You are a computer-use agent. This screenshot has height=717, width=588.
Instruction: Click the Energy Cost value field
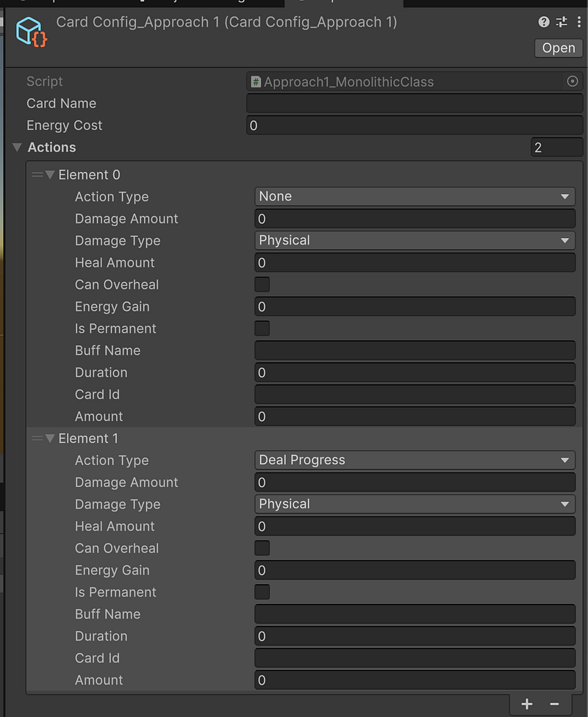point(415,126)
